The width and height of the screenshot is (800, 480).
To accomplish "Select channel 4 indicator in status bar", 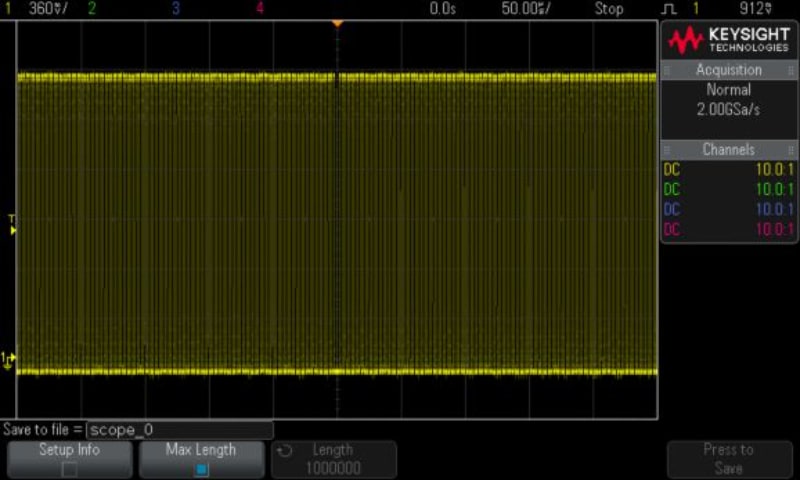I will pyautogui.click(x=260, y=8).
